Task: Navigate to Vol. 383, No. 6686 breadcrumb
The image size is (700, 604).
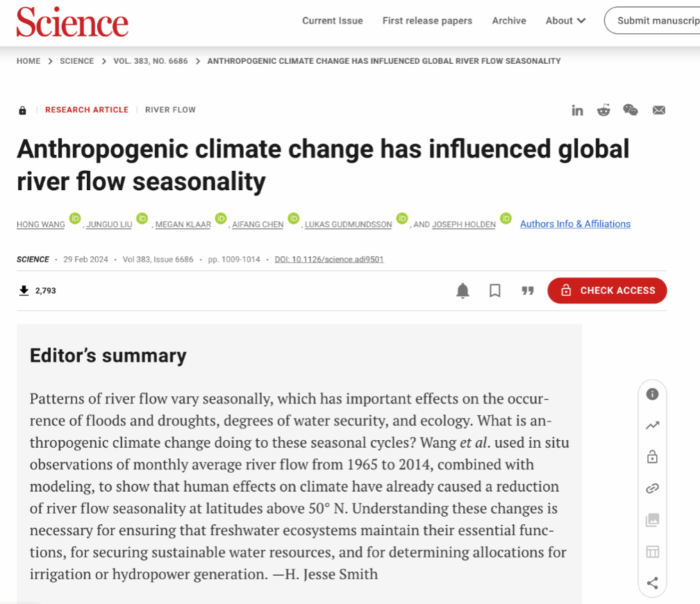Action: click(151, 61)
